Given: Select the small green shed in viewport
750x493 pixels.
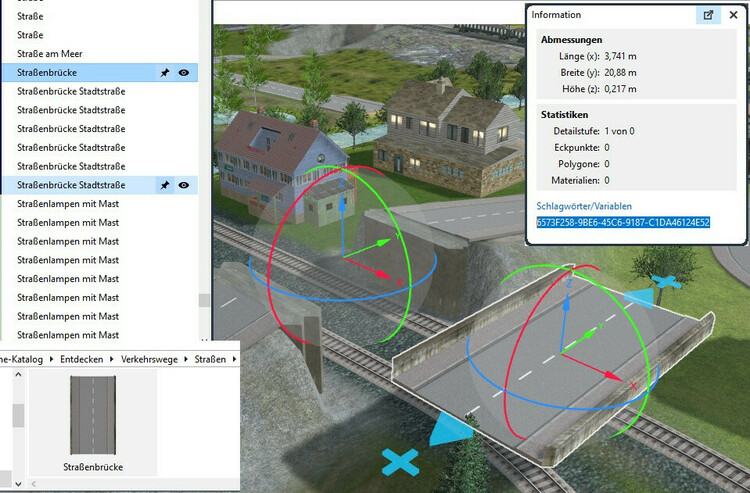Looking at the screenshot, I should point(330,202).
